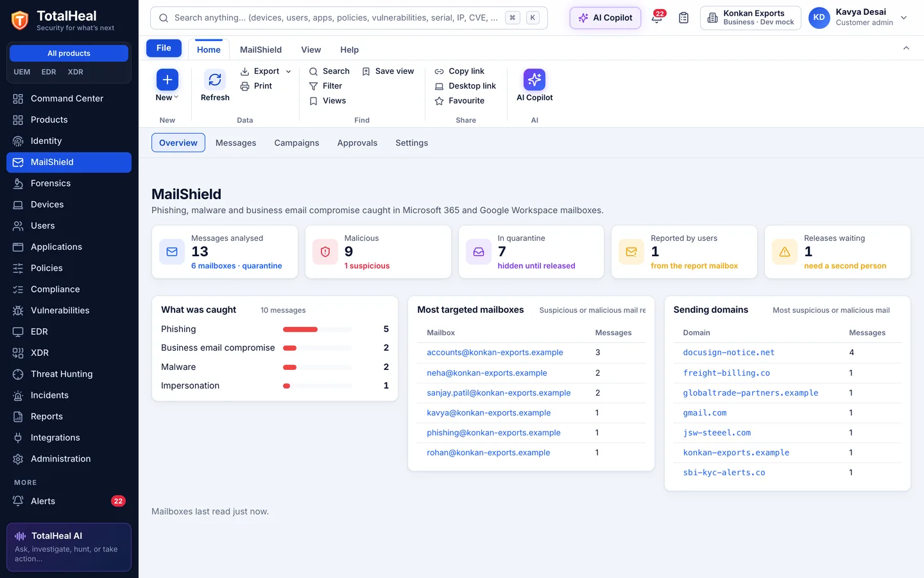Select the XDR product filter
This screenshot has height=578, width=924.
pyautogui.click(x=76, y=72)
